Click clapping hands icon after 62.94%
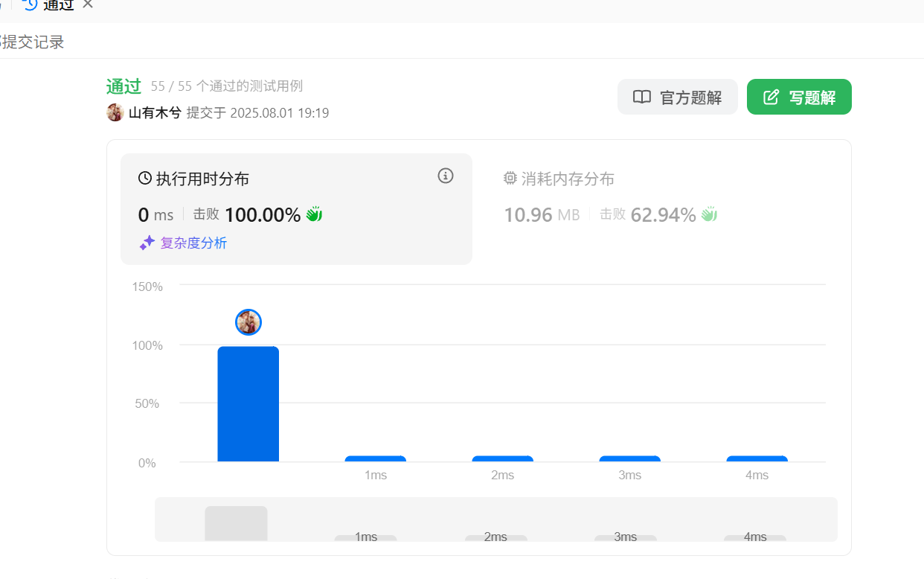 tap(709, 214)
